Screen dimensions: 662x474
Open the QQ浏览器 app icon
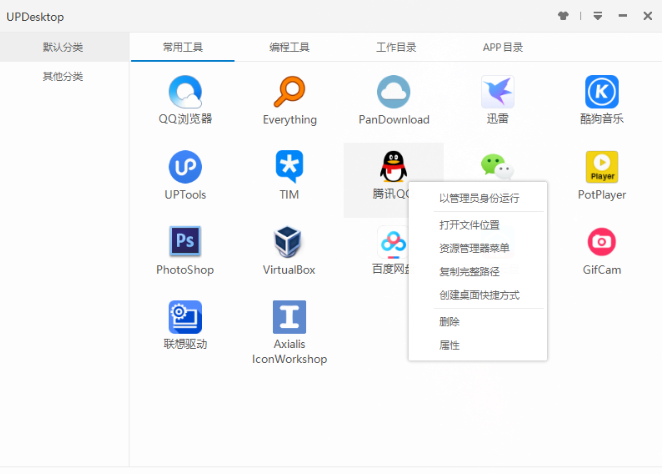185,92
